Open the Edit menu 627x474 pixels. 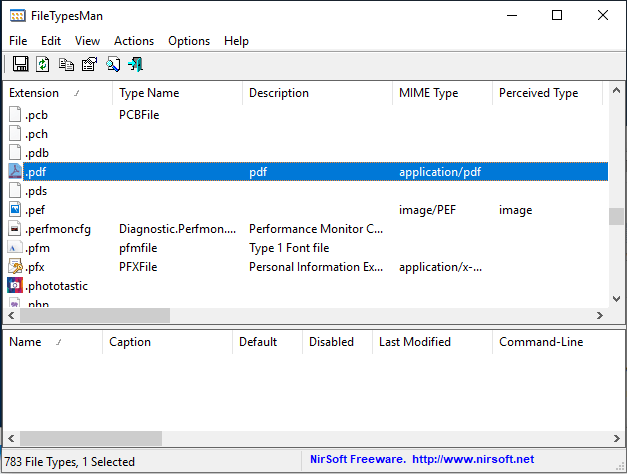pos(51,41)
